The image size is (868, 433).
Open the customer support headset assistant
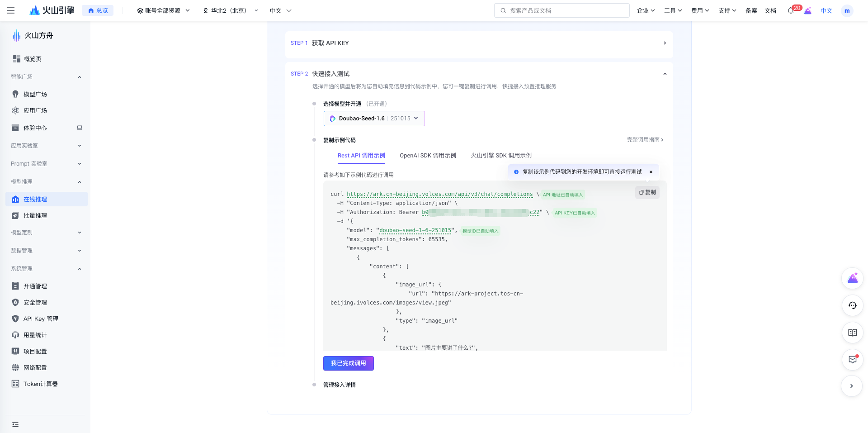[853, 305]
